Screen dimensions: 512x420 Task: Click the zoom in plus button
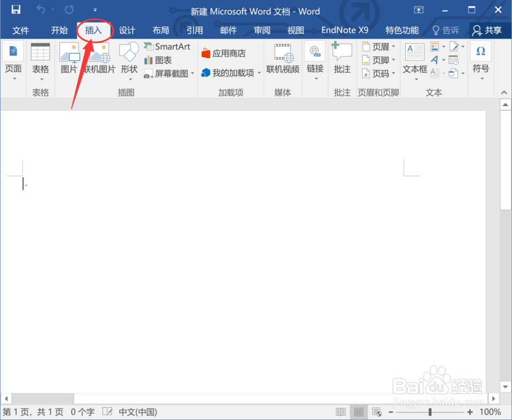point(470,412)
